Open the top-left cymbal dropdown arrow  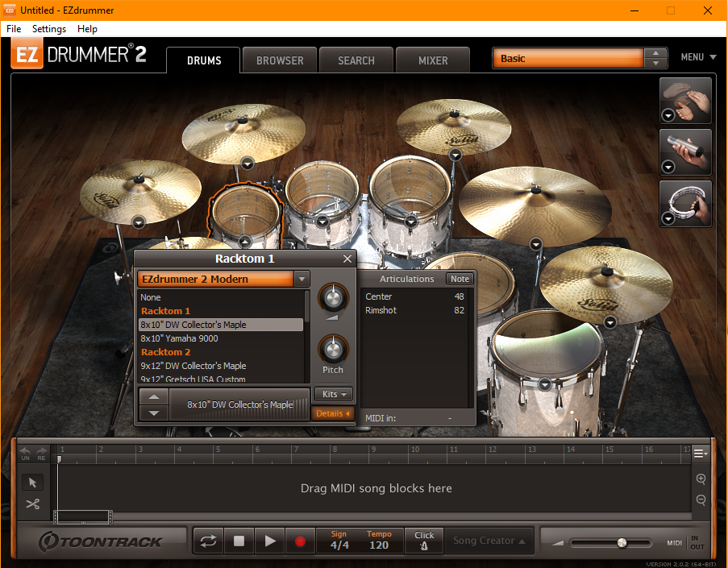click(248, 164)
